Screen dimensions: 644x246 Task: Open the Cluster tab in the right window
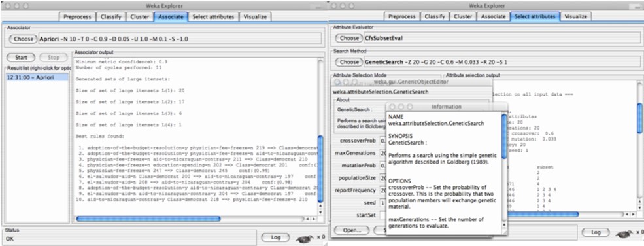tap(462, 16)
